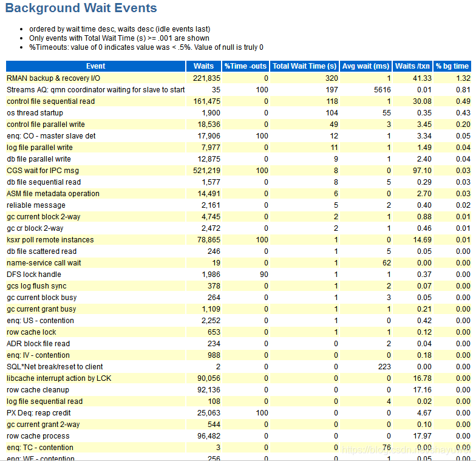Click ksxr poll remote instances event
476x461 pixels.
[x=50, y=239]
